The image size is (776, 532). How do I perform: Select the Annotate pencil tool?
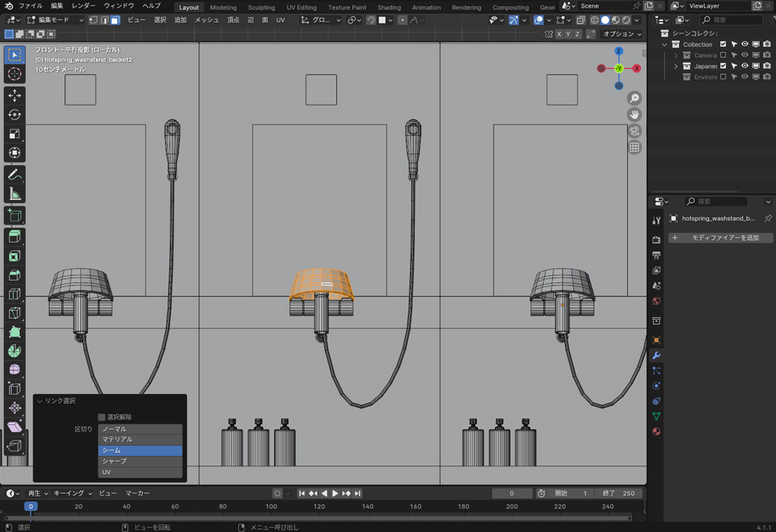click(15, 174)
